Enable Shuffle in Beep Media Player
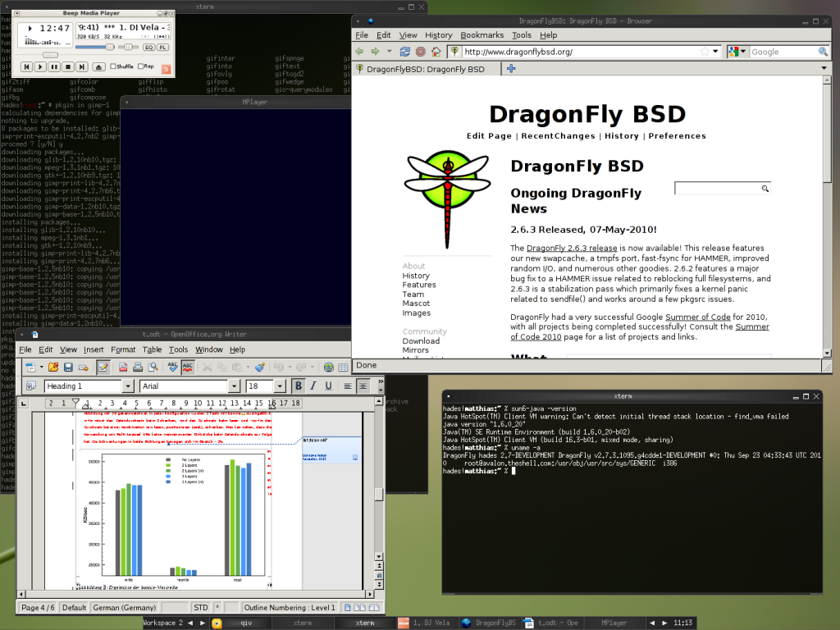This screenshot has height=630, width=840. click(112, 66)
